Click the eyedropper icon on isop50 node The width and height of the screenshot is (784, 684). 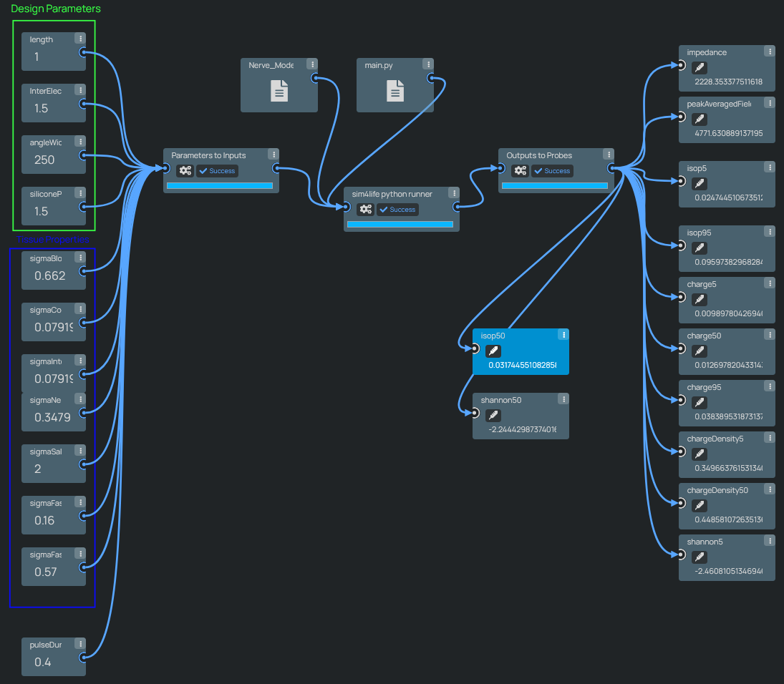[x=493, y=351]
